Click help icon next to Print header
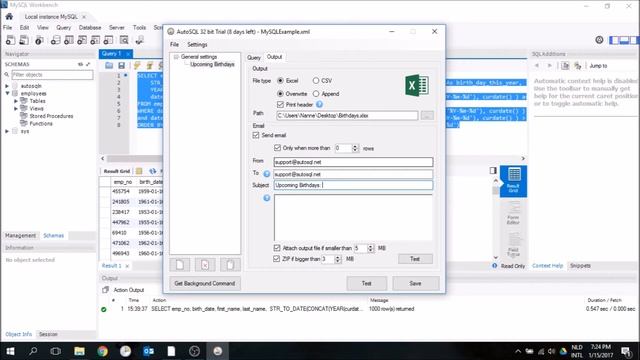This screenshot has height=360, width=640. tap(320, 104)
